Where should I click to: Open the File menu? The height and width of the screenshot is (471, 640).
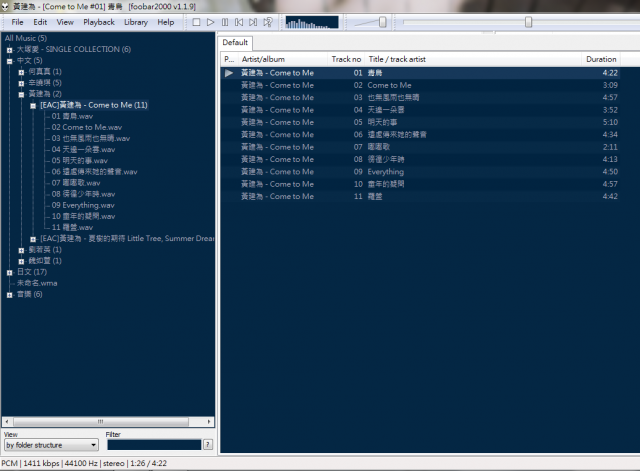tap(17, 22)
